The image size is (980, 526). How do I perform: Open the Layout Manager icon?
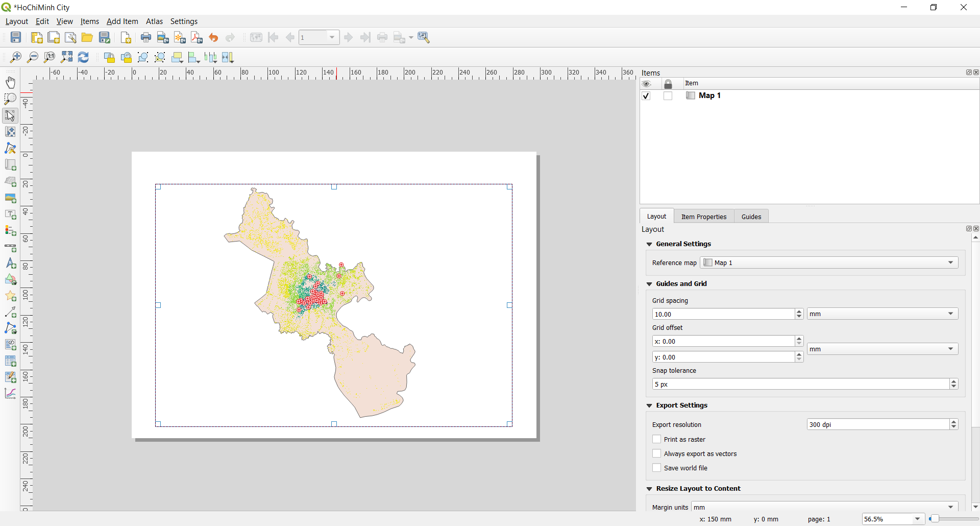(x=70, y=37)
